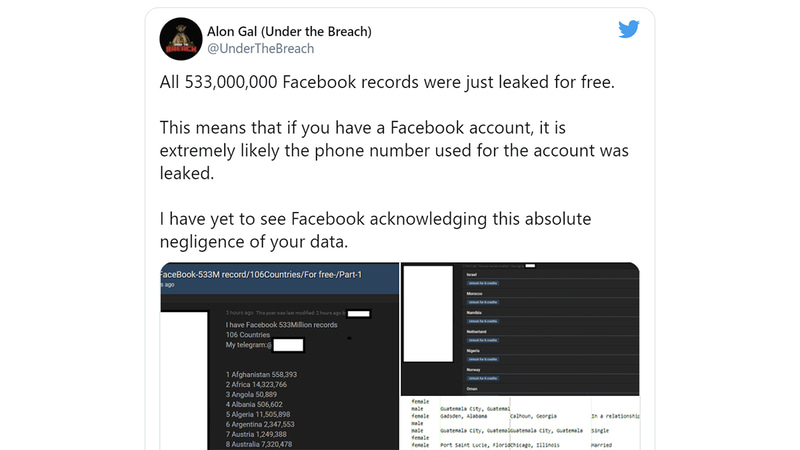This screenshot has width=800, height=450.
Task: Open the Under the Breach profile avatar
Action: tap(185, 39)
